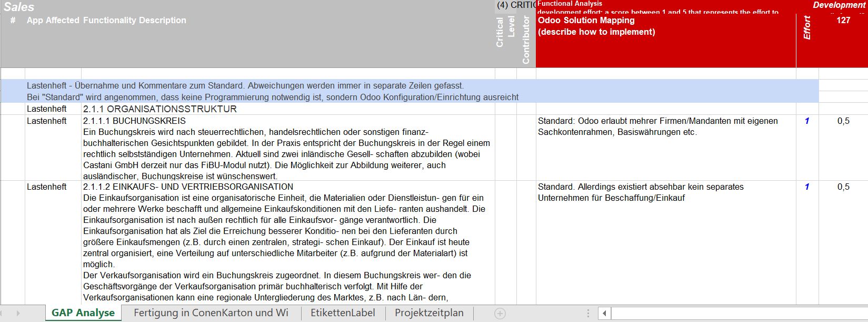The height and width of the screenshot is (322, 868).
Task: Switch to the GAP Analyse sheet tab
Action: (83, 313)
